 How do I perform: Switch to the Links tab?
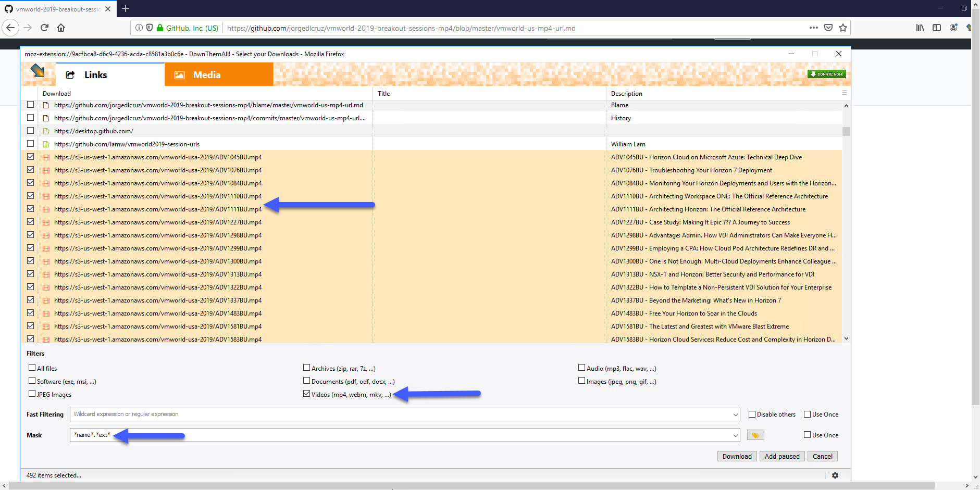[x=110, y=74]
